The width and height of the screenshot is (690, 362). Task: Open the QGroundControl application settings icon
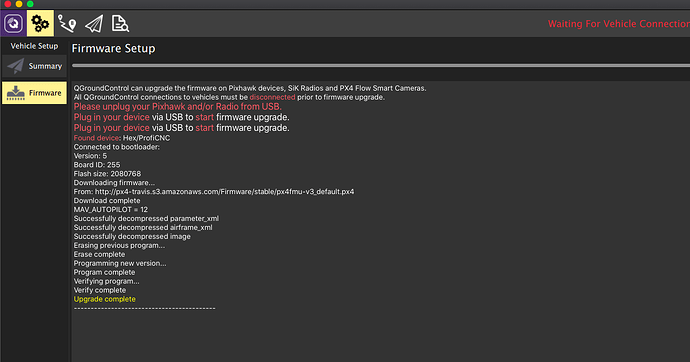[13, 23]
